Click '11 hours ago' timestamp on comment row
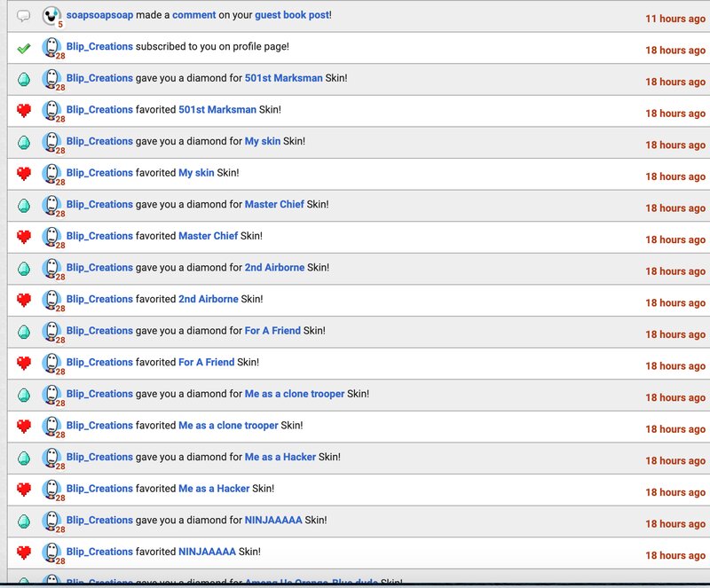Image resolution: width=710 pixels, height=588 pixels. (674, 18)
